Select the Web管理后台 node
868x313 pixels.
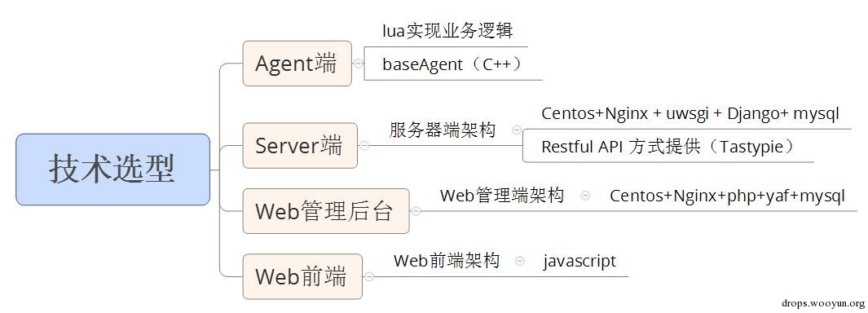(x=326, y=211)
